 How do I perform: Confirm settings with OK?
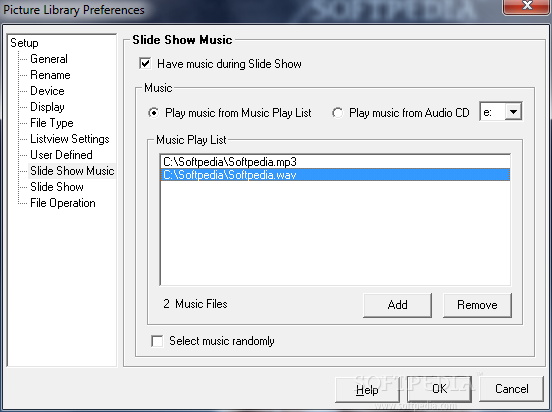(439, 389)
